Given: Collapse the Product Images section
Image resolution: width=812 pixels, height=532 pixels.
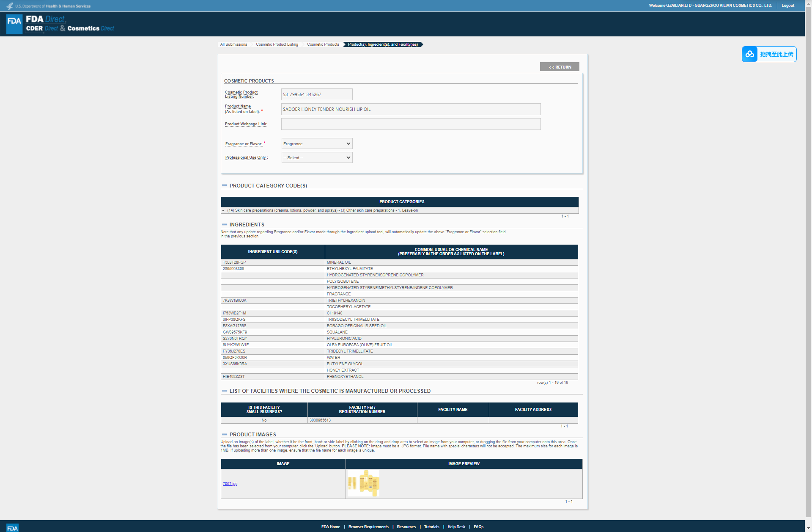Looking at the screenshot, I should tap(225, 435).
